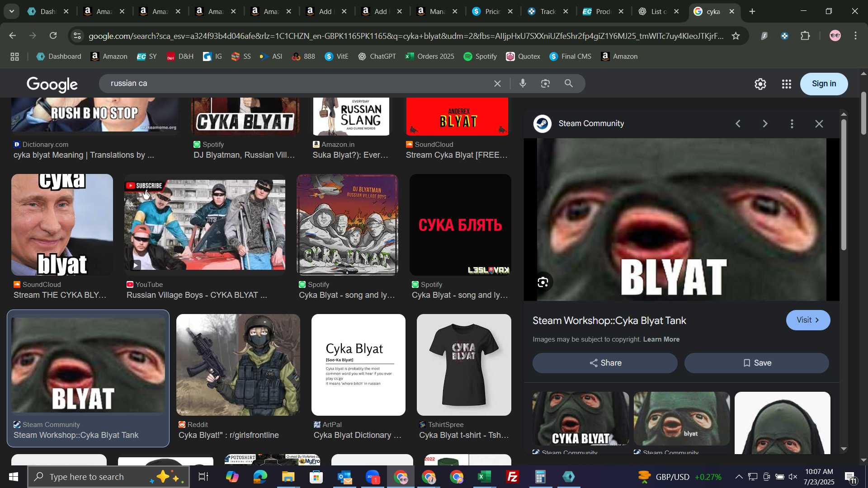Open Steam Workshop::Cyka Blyat Tank title link

tap(609, 321)
